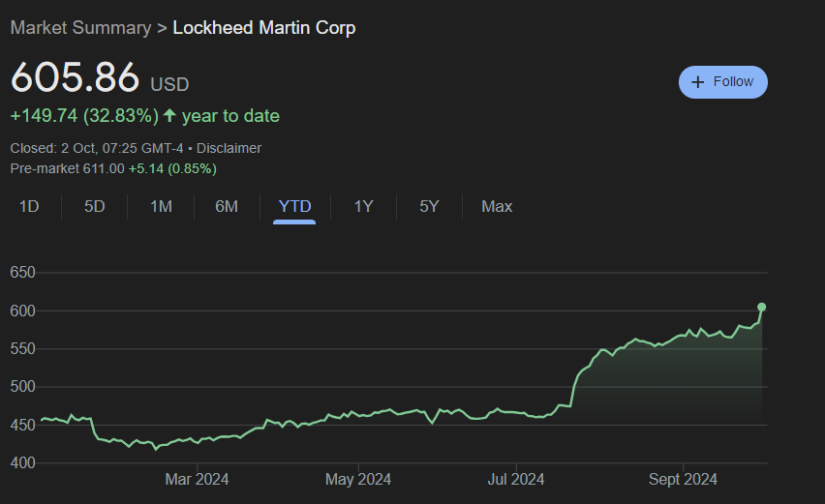
Task: Click the Jul 2024 axis label
Action: (x=515, y=479)
